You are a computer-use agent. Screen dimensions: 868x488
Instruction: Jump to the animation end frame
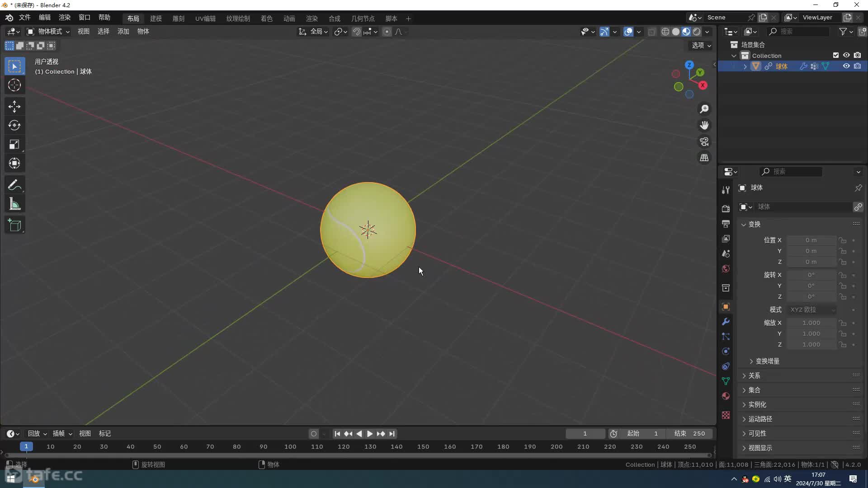392,434
